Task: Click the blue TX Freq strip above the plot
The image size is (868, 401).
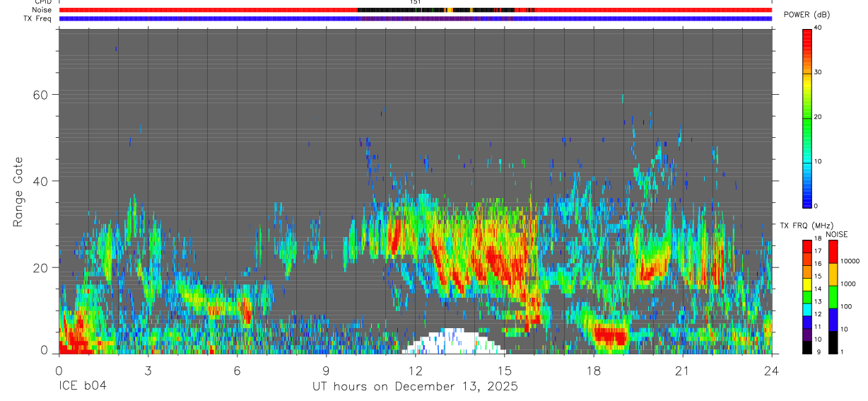Action: [x=416, y=18]
